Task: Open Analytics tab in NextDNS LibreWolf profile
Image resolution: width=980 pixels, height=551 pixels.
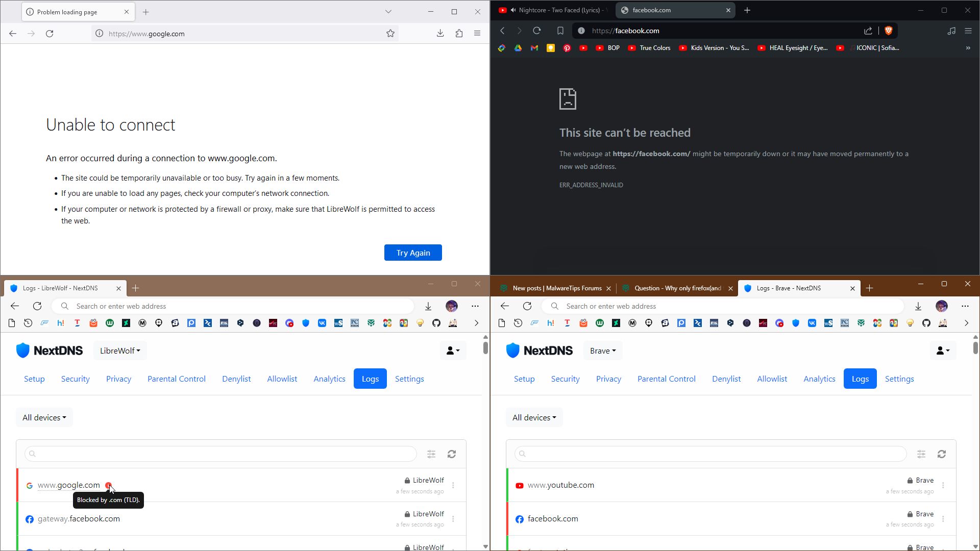Action: [329, 379]
